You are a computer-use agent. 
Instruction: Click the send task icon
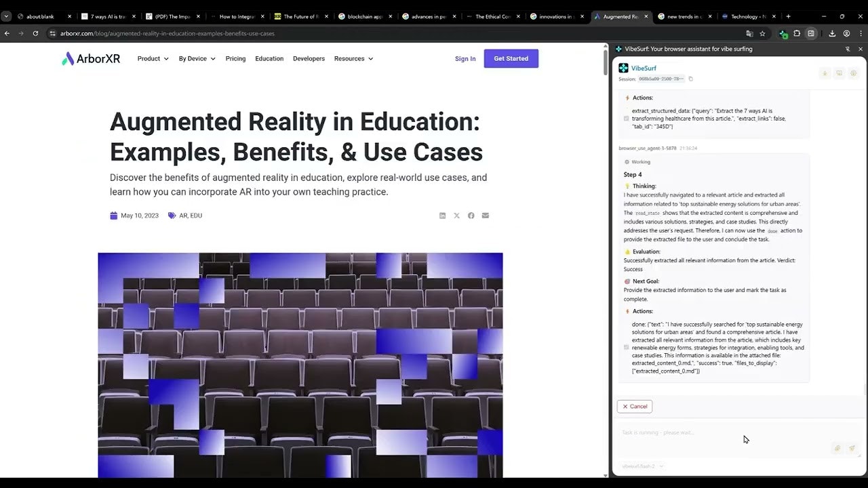tap(852, 448)
